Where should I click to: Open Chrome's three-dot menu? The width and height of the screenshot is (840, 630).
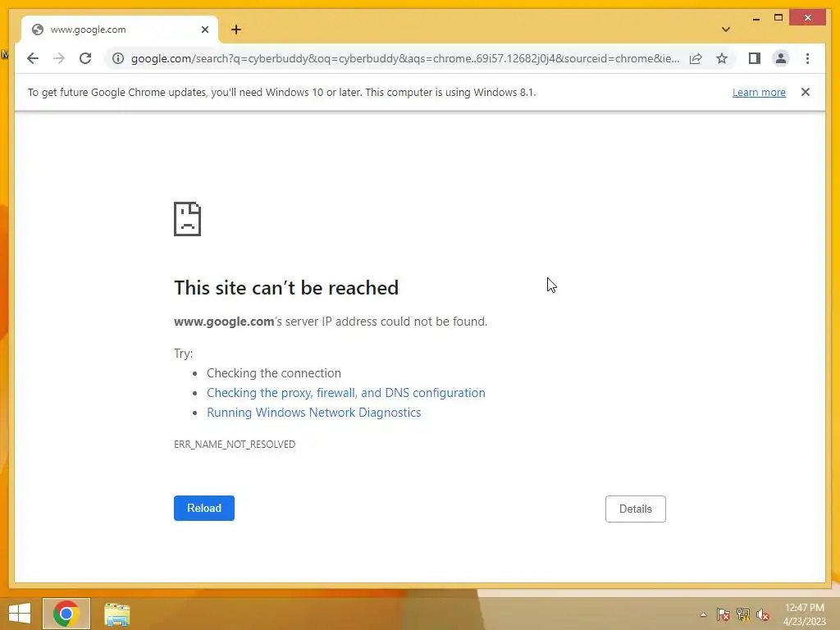tap(807, 58)
